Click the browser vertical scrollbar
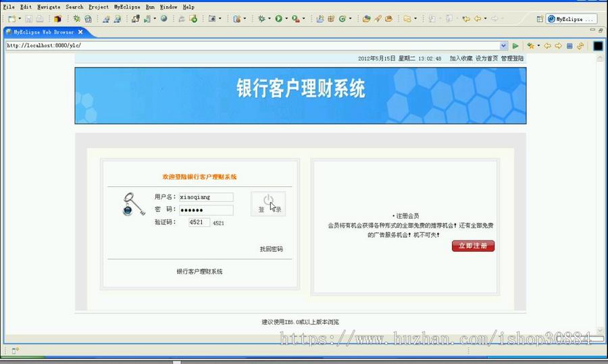This screenshot has width=608, height=364. click(x=600, y=194)
